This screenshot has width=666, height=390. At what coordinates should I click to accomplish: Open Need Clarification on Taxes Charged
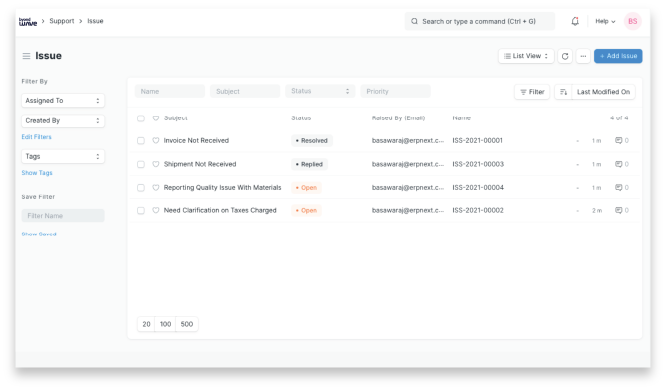point(220,210)
